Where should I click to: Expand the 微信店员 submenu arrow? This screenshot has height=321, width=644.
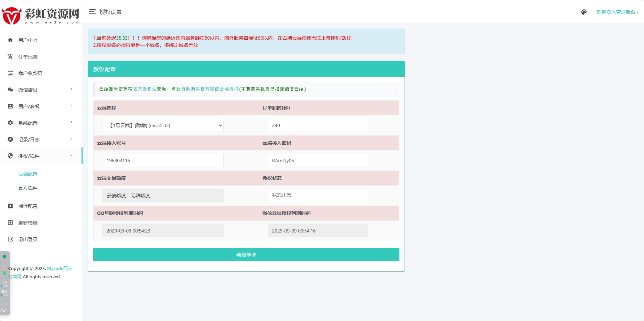[72, 90]
